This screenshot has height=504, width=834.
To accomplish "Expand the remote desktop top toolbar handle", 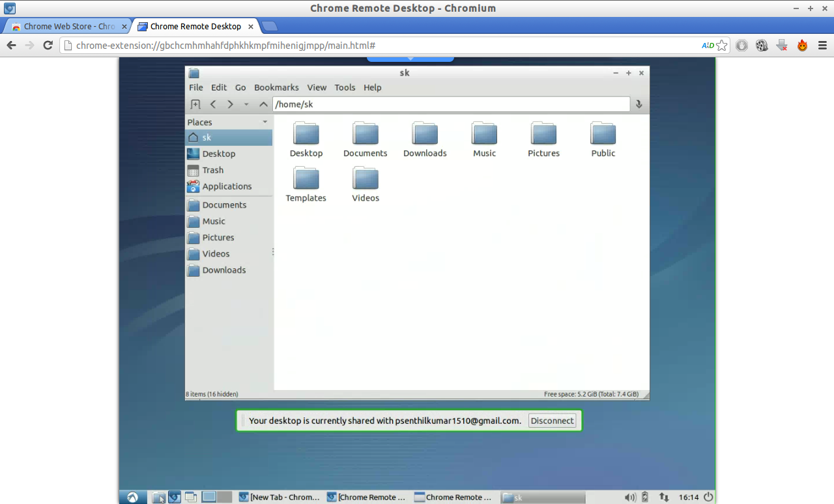I will coord(410,59).
